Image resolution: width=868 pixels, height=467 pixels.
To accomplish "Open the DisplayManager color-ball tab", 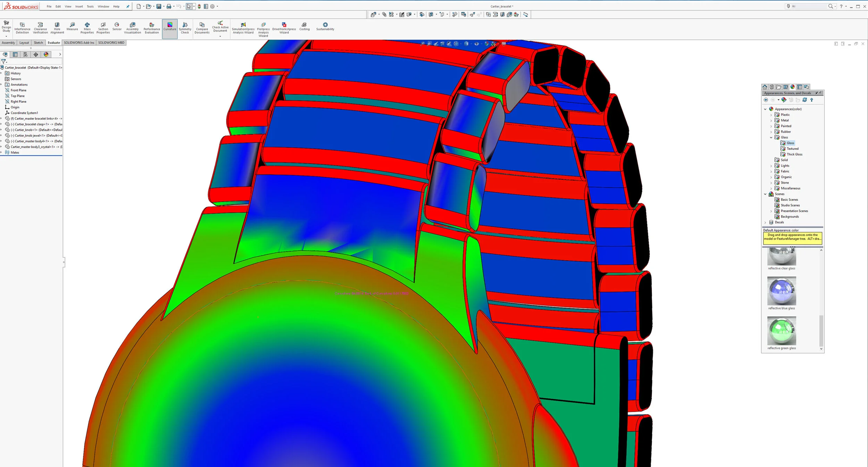I will (46, 54).
